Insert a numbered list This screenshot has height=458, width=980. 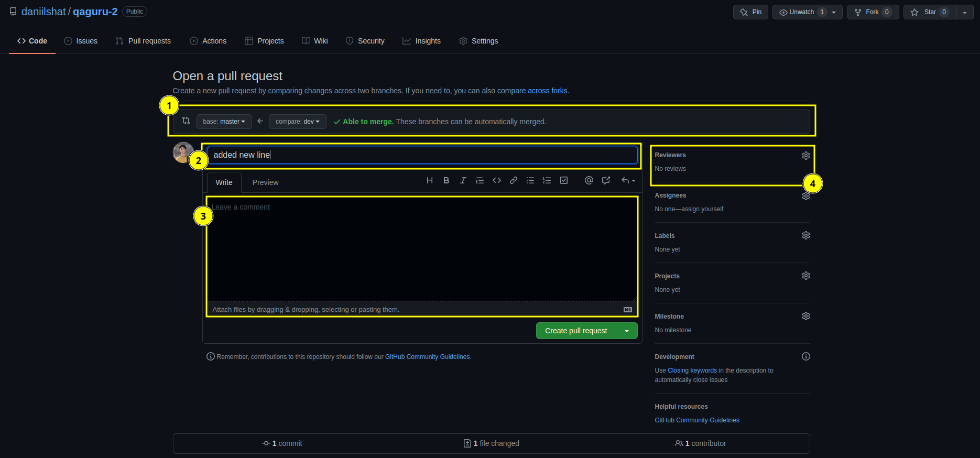pos(547,180)
